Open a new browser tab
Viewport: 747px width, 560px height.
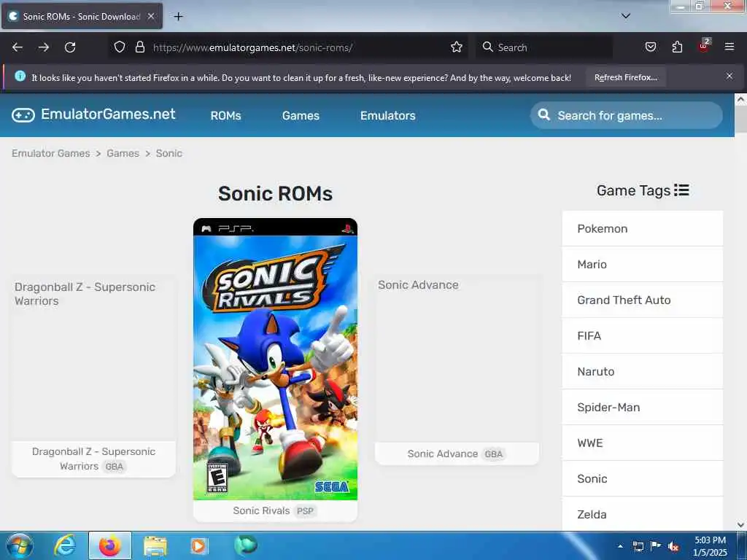pos(178,17)
